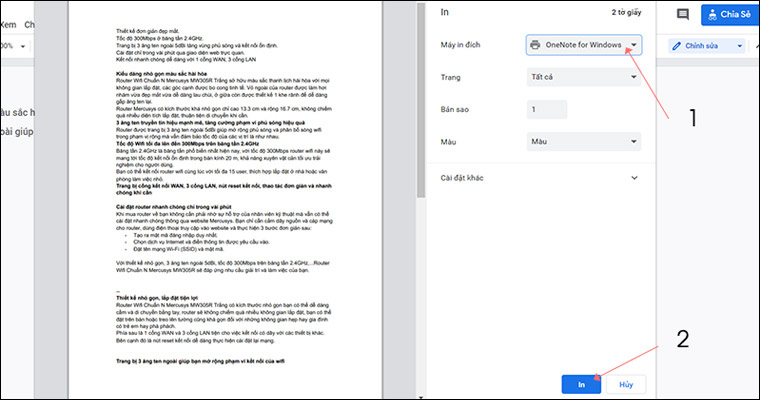The width and height of the screenshot is (760, 400).
Task: Click the Bản sao copies input field
Action: pyautogui.click(x=547, y=109)
